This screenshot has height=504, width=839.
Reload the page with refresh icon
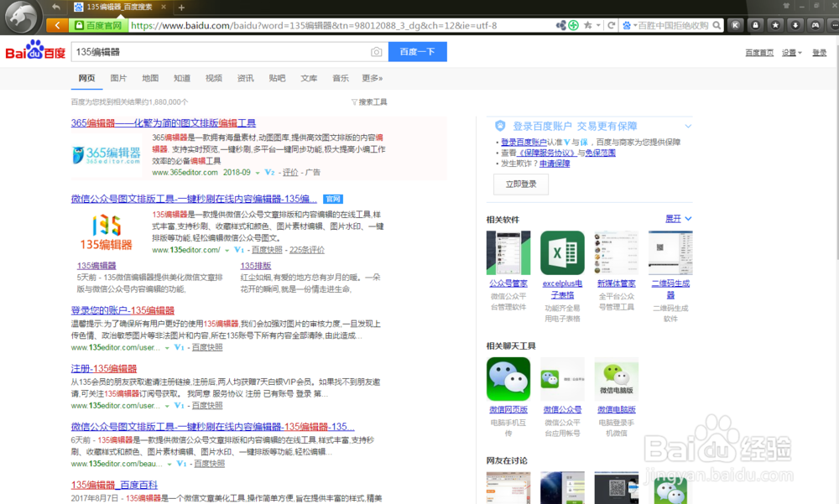611,25
